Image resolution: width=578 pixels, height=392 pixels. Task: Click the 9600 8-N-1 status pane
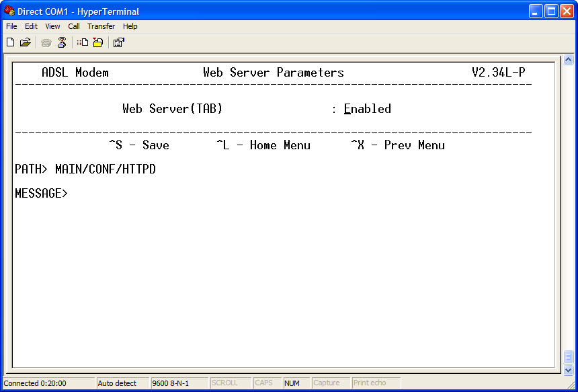(170, 383)
